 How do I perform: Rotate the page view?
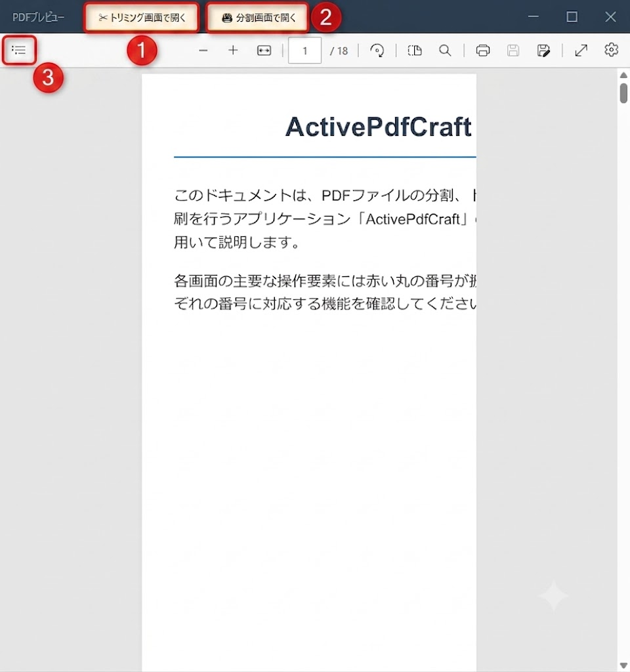[377, 51]
